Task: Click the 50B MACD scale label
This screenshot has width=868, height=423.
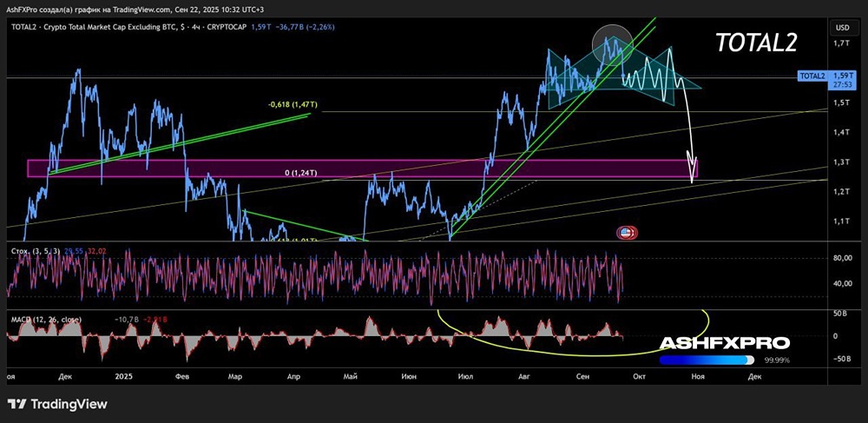Action: pos(842,314)
